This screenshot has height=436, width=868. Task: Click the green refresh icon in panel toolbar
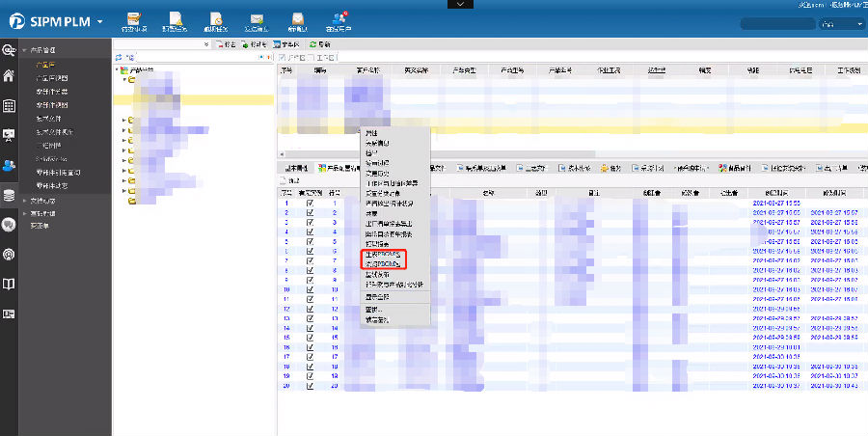pos(312,44)
